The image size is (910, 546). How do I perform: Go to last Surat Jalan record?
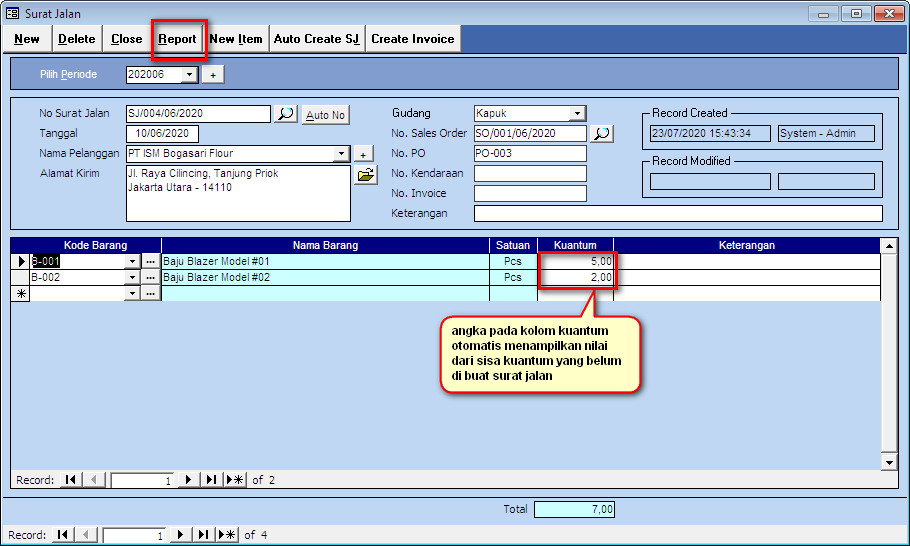(x=203, y=534)
